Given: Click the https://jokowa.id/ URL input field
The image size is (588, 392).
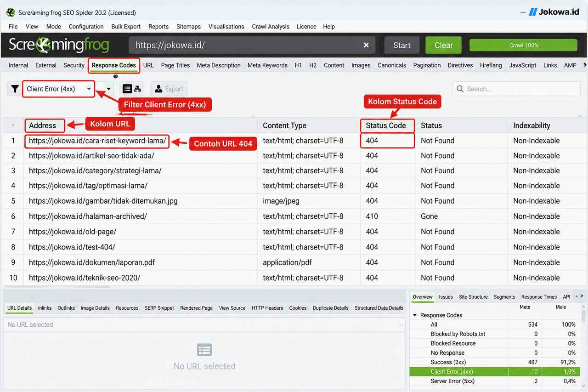Looking at the screenshot, I should coord(252,45).
